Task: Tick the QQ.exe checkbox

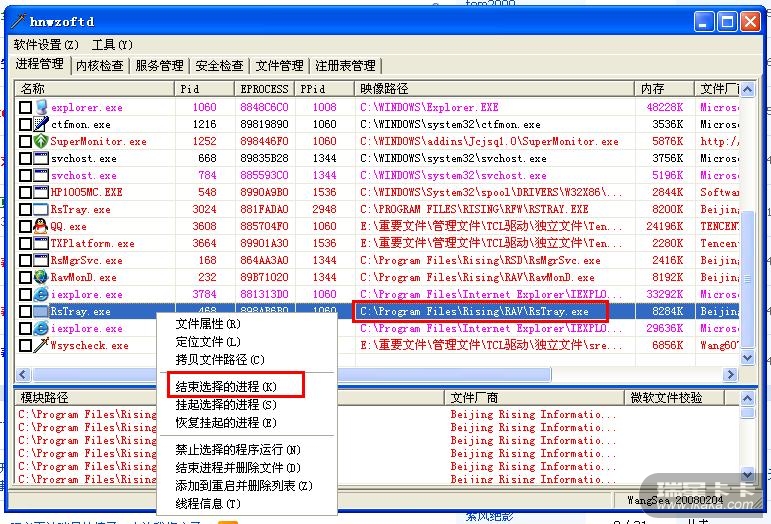Action: [x=26, y=226]
